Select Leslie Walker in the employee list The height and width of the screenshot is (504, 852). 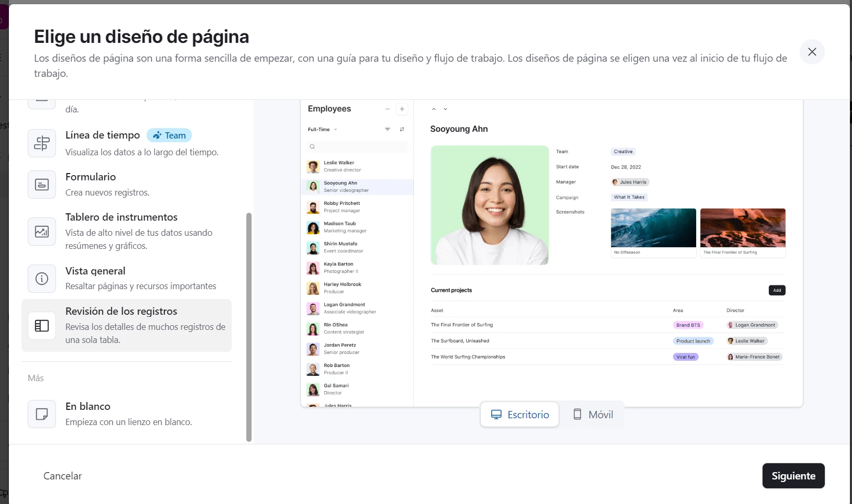point(357,166)
